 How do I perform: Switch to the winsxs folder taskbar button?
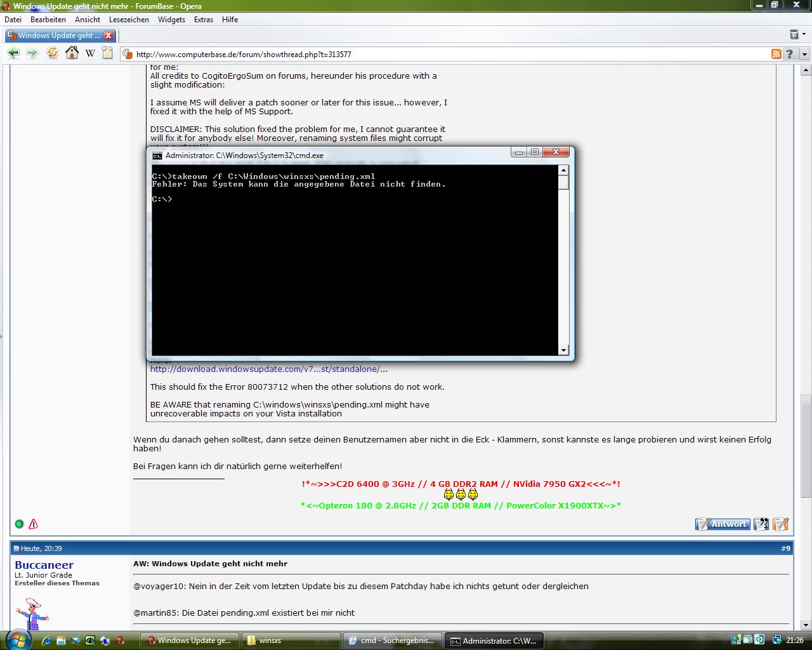(x=291, y=640)
